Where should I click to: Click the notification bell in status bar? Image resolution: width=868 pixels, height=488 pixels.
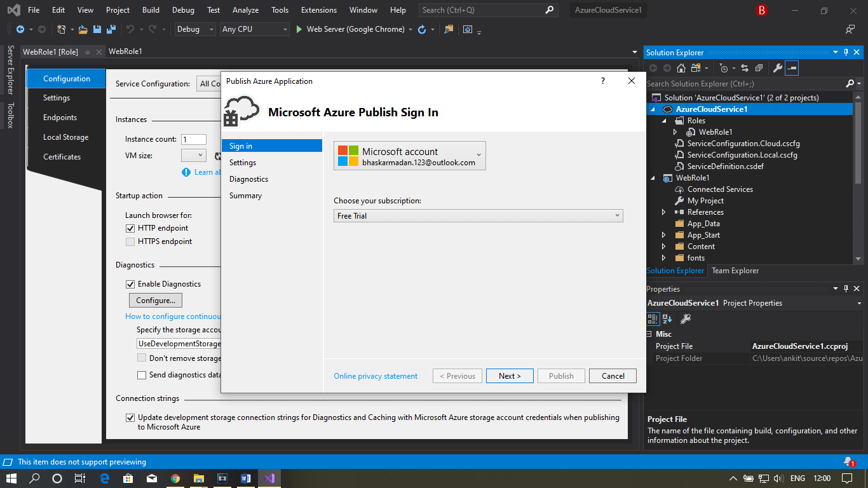(x=849, y=462)
